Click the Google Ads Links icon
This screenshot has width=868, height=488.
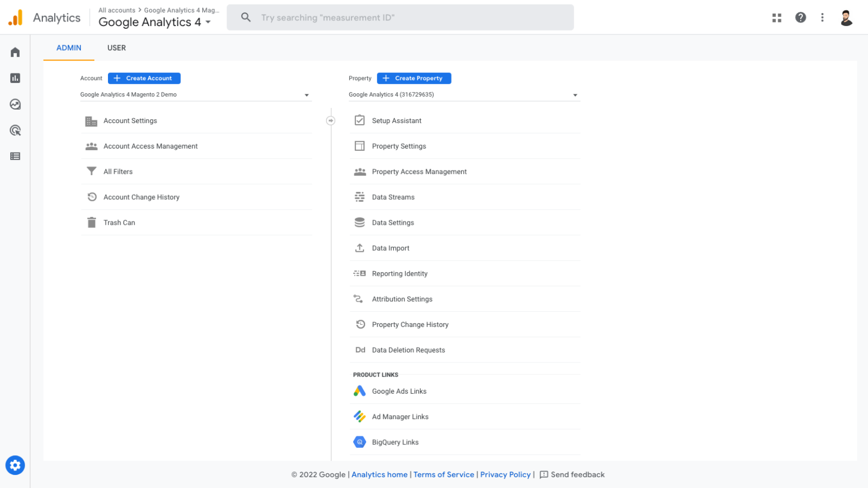click(x=359, y=391)
